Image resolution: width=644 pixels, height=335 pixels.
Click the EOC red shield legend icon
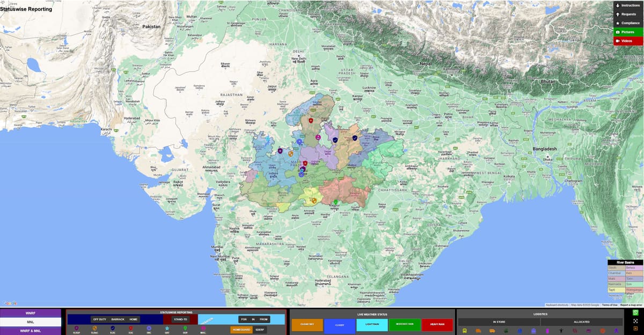coord(131,327)
